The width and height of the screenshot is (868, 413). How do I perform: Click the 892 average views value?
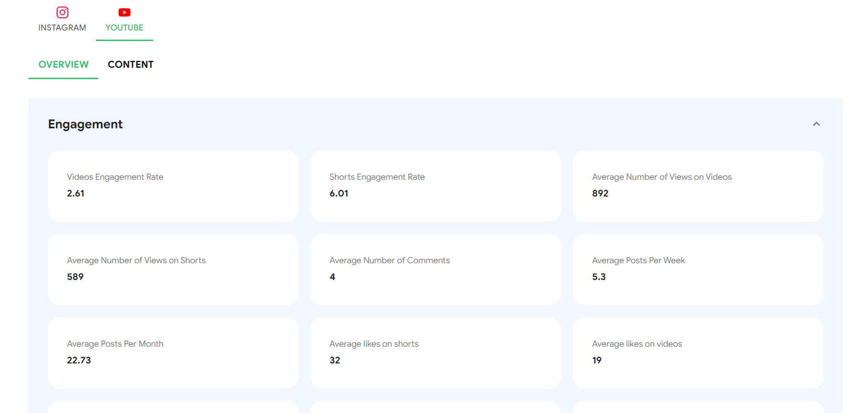tap(600, 193)
